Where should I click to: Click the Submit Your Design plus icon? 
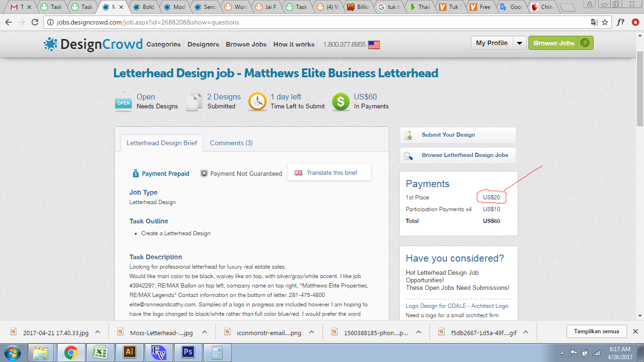coord(408,135)
